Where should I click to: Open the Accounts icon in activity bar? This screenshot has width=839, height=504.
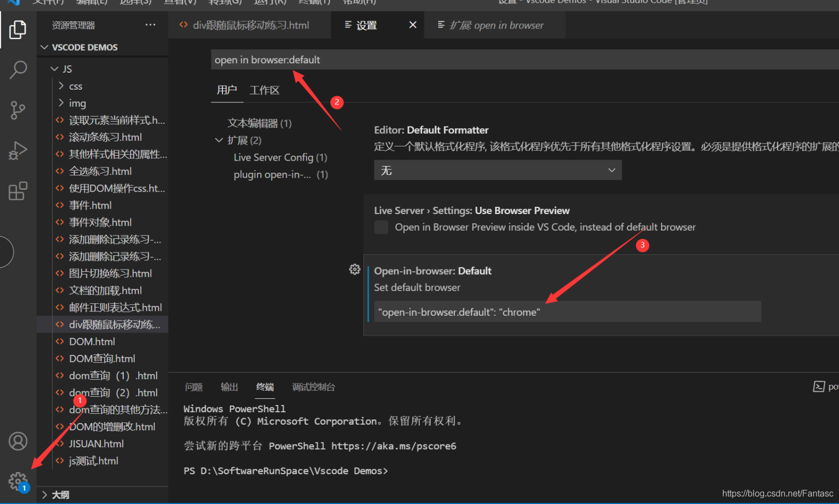point(18,441)
